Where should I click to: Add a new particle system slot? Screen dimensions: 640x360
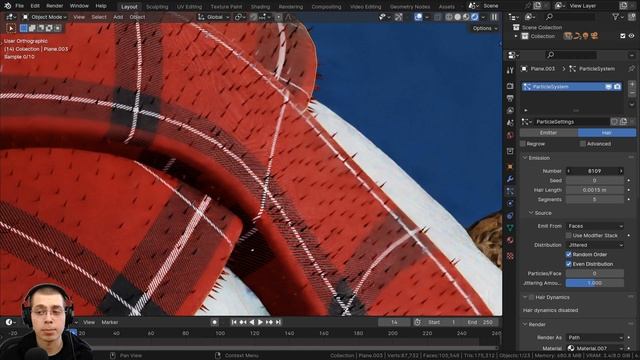click(632, 84)
